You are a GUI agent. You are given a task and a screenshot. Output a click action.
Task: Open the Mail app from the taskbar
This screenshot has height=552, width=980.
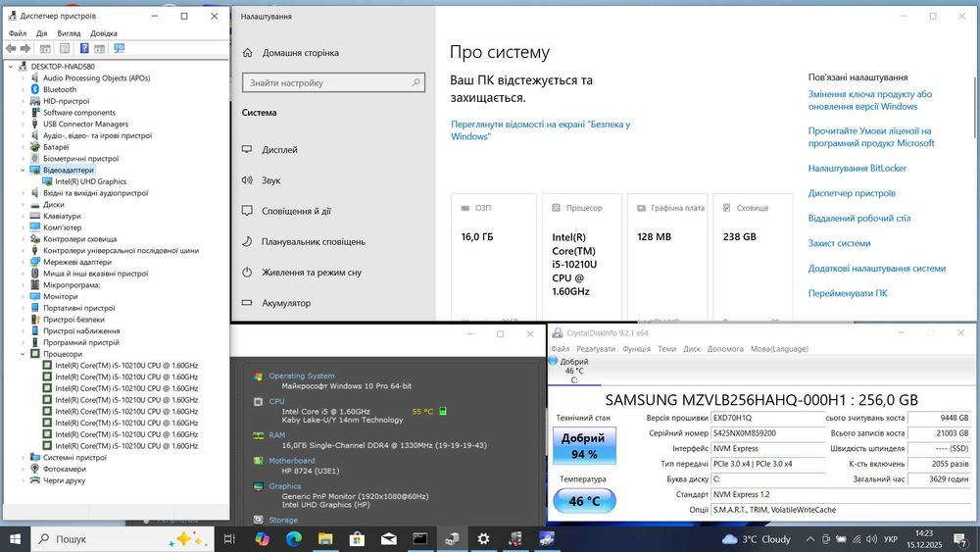click(389, 539)
